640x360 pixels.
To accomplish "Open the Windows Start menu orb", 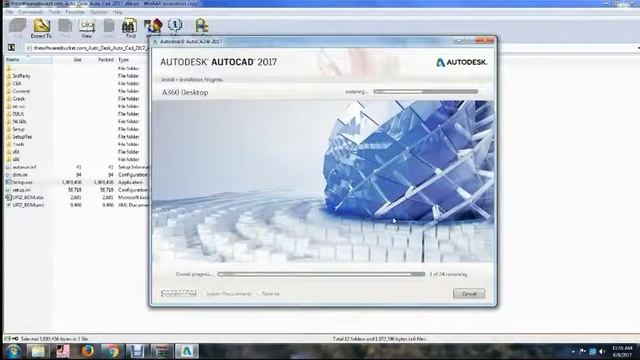I will point(13,351).
